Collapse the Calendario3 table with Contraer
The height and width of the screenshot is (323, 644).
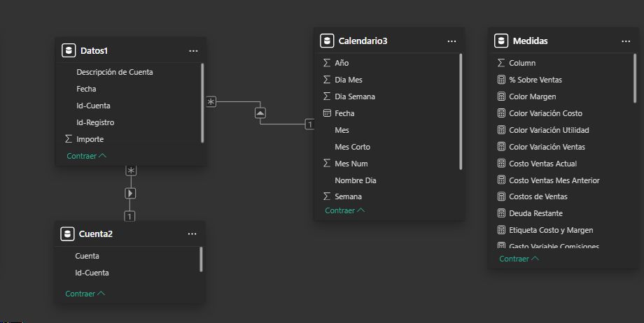(x=344, y=210)
